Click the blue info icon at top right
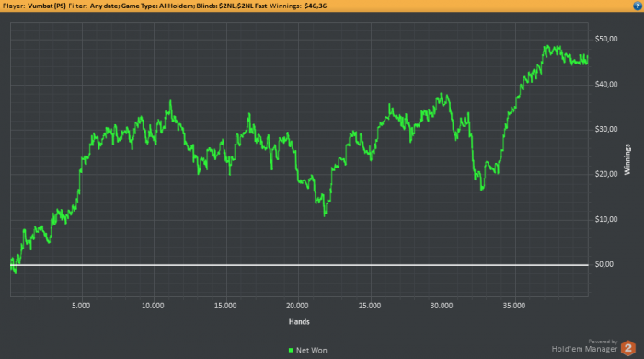The width and height of the screenshot is (644, 359). (638, 6)
